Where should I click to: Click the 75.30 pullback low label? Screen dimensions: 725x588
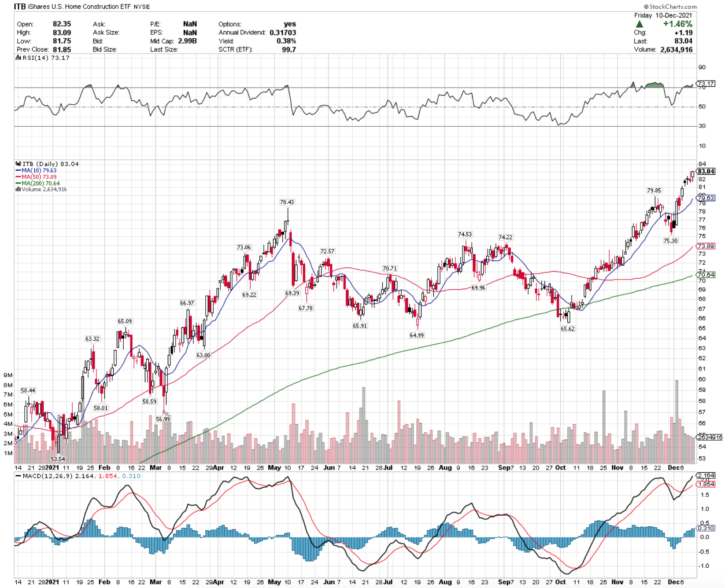(670, 241)
